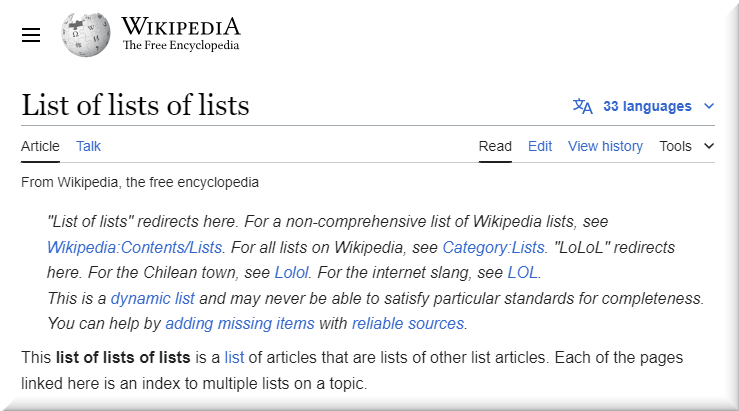This screenshot has width=739, height=411.
Task: Click the dynamic list link
Action: [x=153, y=298]
